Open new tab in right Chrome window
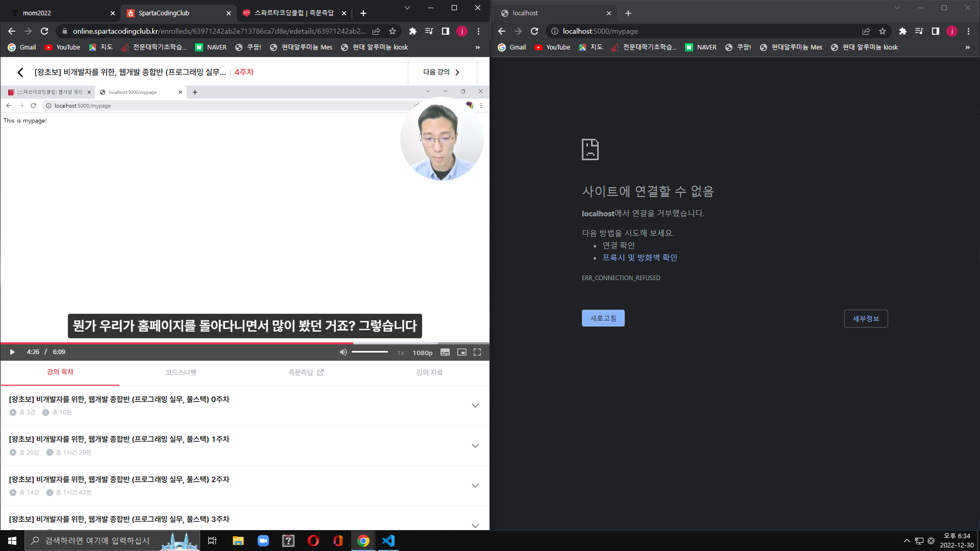The height and width of the screenshot is (551, 980). (x=628, y=13)
